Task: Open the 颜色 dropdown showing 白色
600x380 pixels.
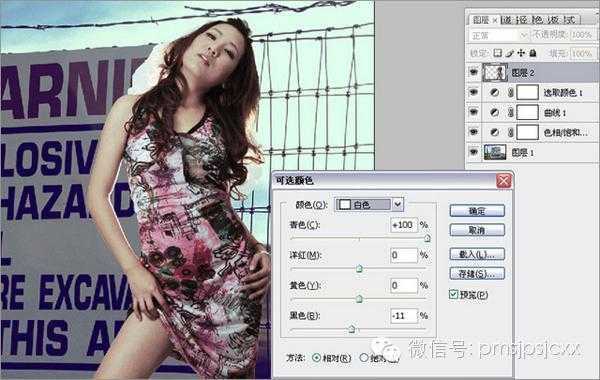Action: click(369, 205)
